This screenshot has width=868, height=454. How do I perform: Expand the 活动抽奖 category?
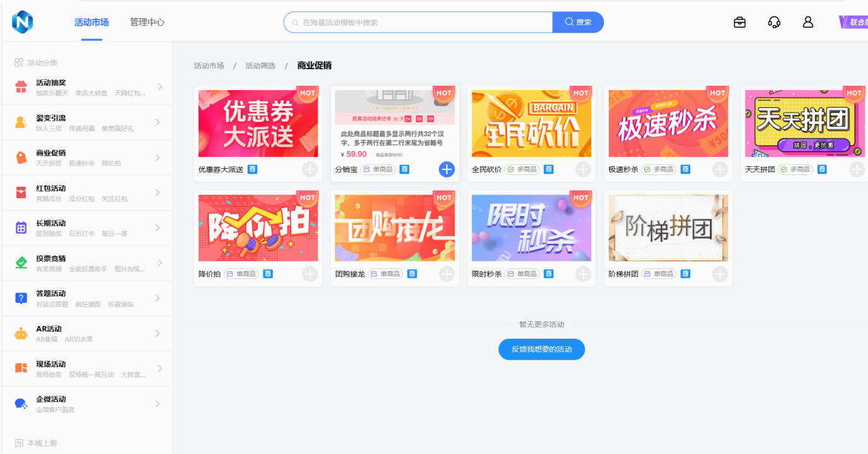(159, 87)
